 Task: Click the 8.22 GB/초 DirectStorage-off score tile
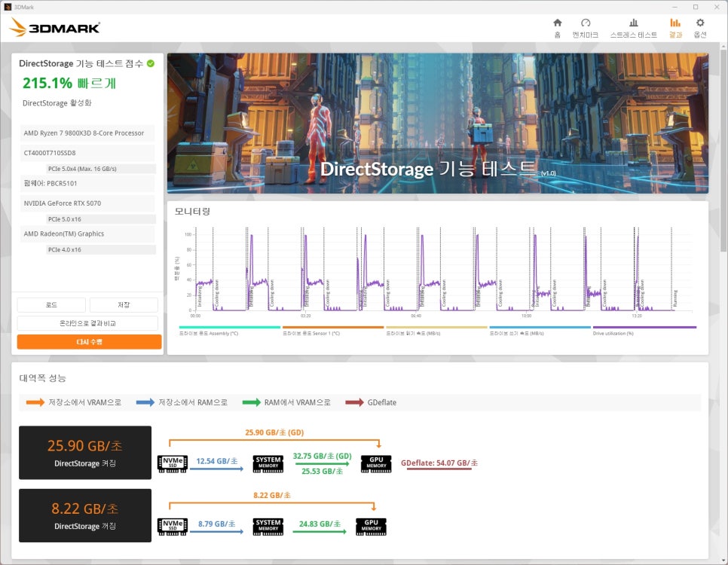(85, 515)
